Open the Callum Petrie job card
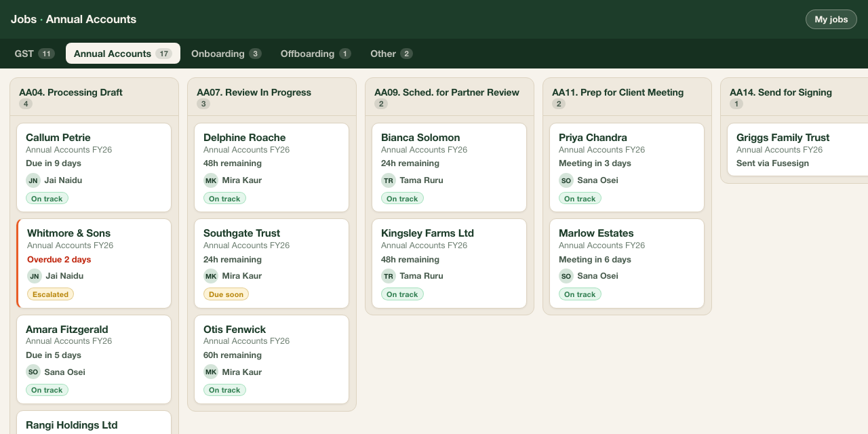This screenshot has height=434, width=868. [94, 167]
